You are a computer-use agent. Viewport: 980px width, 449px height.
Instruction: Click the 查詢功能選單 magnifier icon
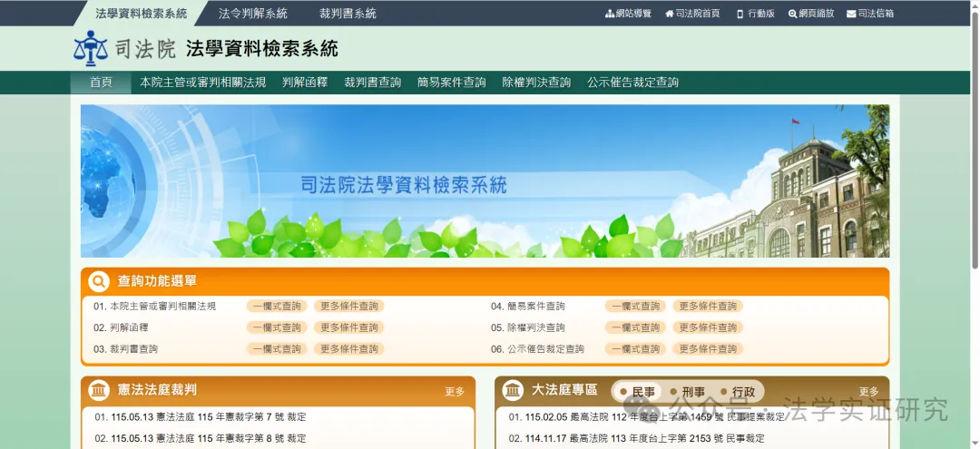99,281
